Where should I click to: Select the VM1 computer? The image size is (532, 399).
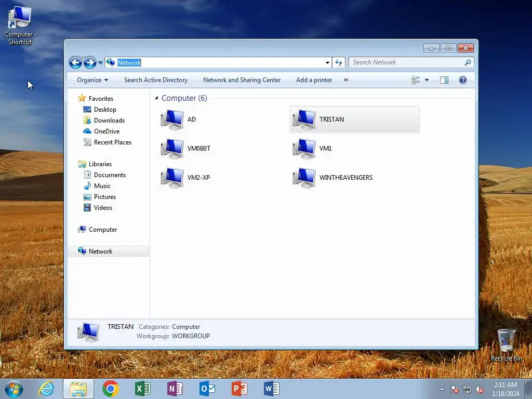(312, 149)
